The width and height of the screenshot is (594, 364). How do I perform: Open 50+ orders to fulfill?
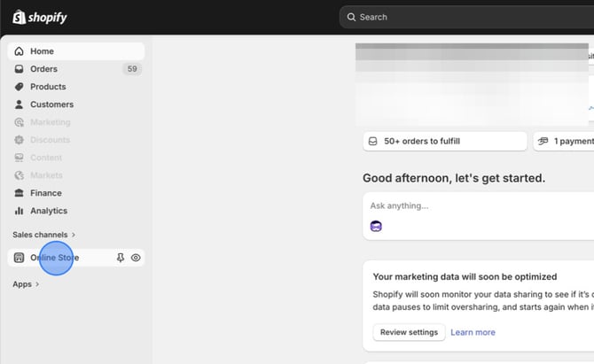[x=445, y=141]
